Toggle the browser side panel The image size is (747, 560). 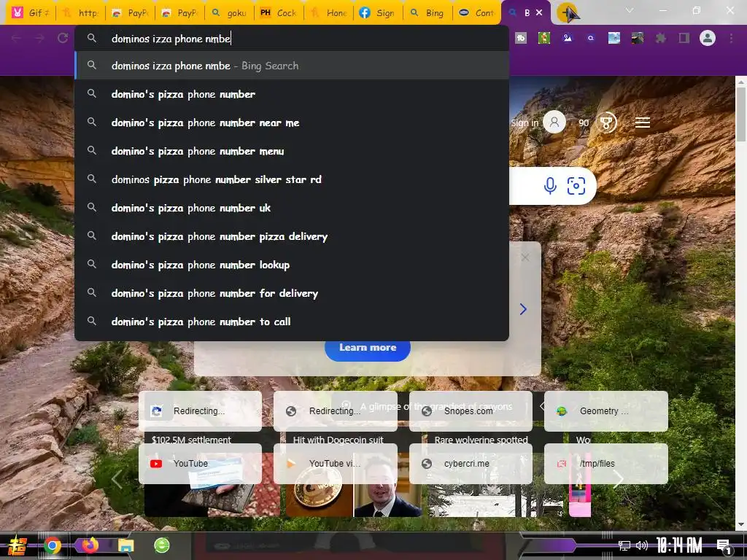click(x=684, y=38)
